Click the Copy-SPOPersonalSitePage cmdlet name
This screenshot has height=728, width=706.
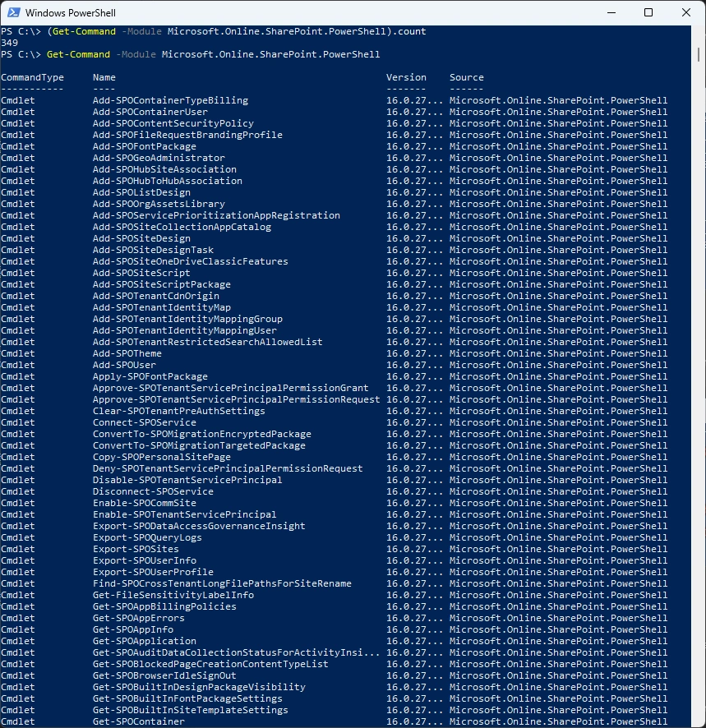pos(161,457)
